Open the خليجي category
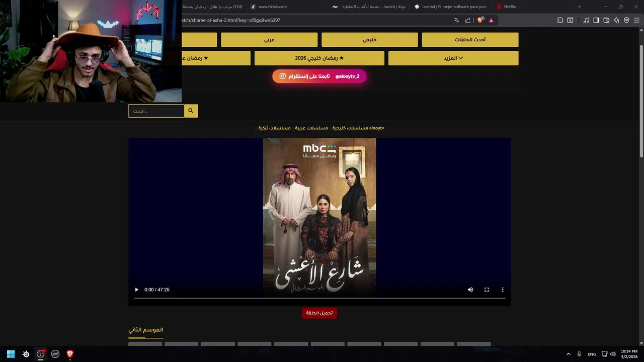 tap(370, 40)
